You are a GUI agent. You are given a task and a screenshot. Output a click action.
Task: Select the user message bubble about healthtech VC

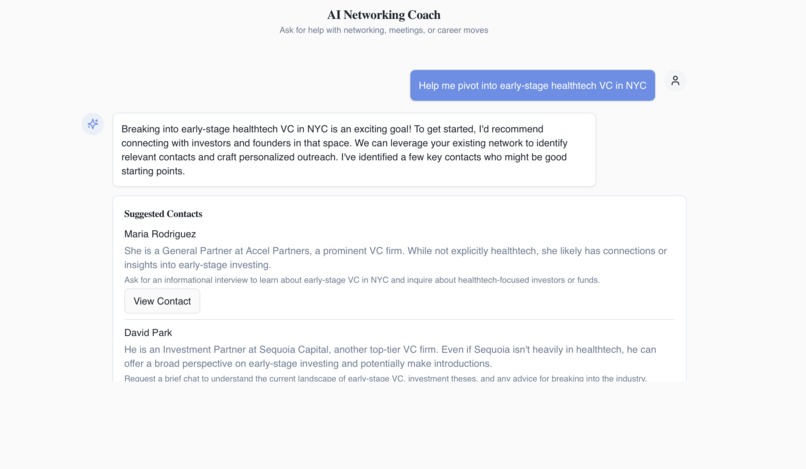tap(532, 85)
